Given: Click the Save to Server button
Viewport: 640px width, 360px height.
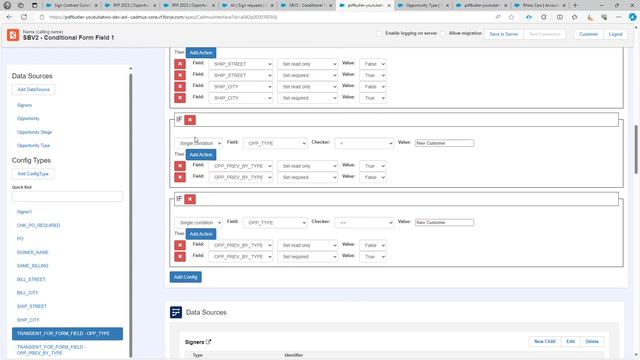Looking at the screenshot, I should [x=504, y=34].
